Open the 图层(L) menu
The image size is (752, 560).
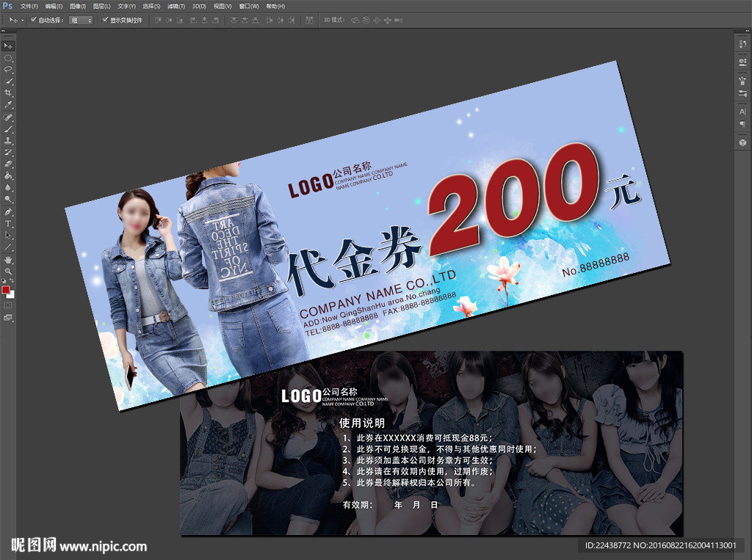(x=101, y=6)
